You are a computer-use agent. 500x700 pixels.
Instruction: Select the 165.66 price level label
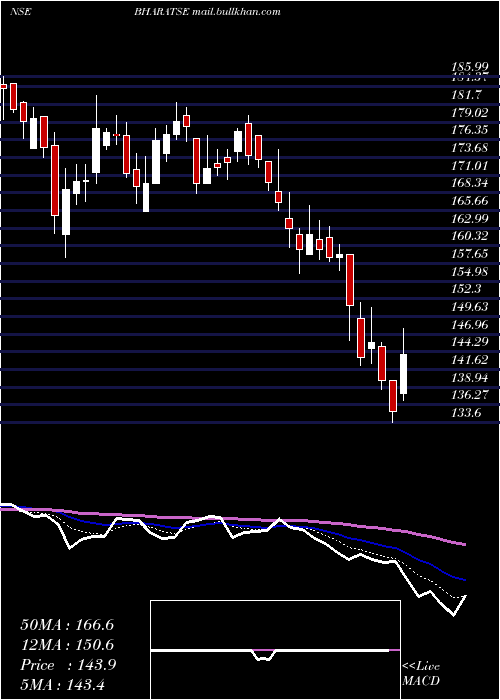pyautogui.click(x=470, y=201)
